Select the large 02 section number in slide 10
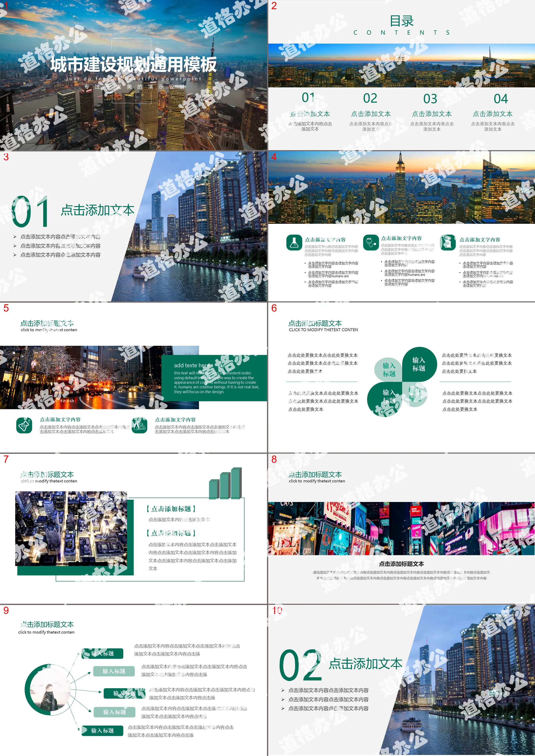Viewport: 535px width, 756px height. coord(300,665)
